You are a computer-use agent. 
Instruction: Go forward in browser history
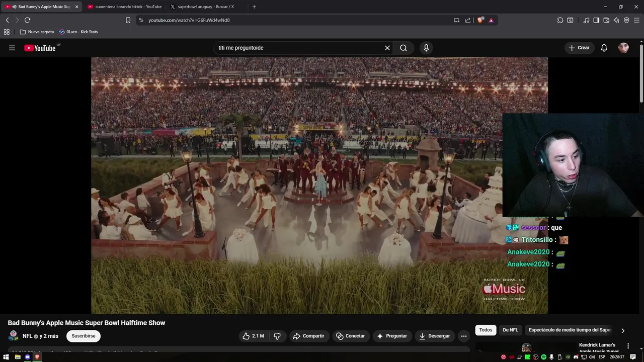(x=17, y=20)
